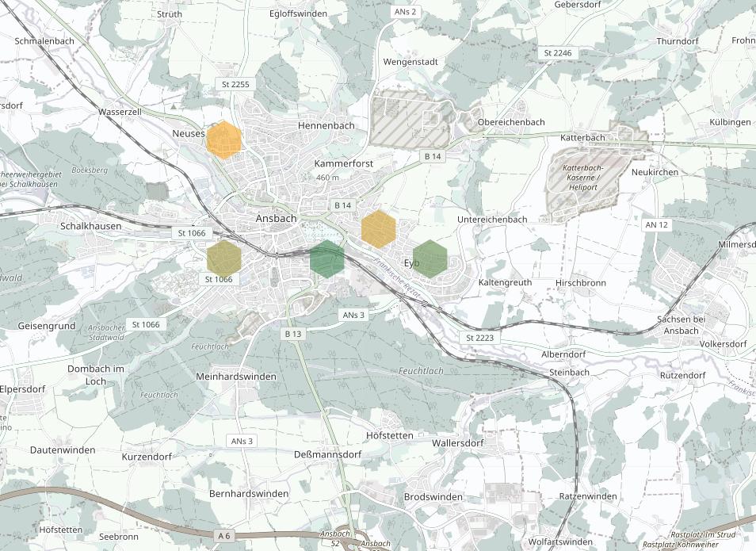Image resolution: width=756 pixels, height=551 pixels.
Task: Click the green hexagon marker beside Eyb
Action: [x=430, y=258]
